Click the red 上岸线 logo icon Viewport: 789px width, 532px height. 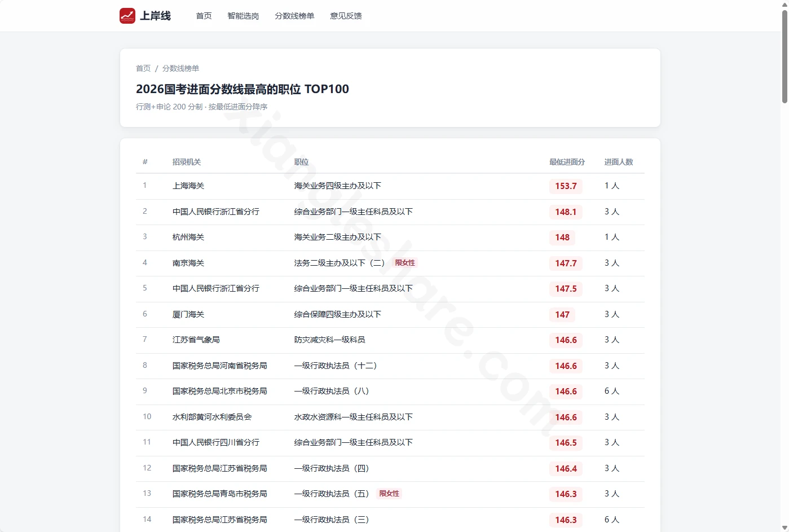(x=127, y=16)
